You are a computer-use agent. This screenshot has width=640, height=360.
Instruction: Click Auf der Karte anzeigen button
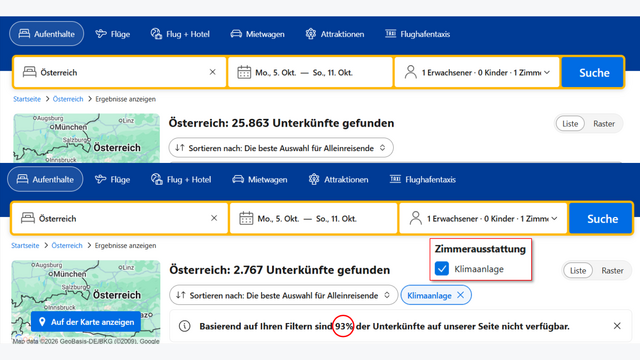coord(86,322)
